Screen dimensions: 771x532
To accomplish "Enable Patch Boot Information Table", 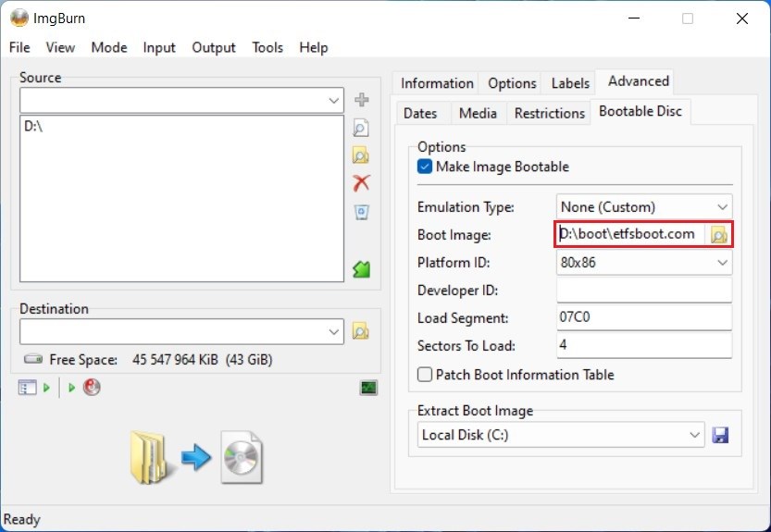I will tap(425, 375).
